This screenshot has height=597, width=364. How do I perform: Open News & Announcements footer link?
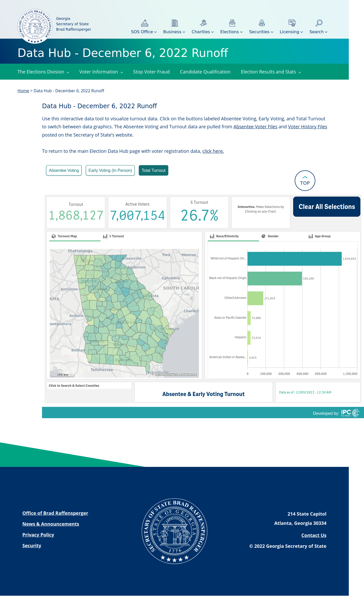coord(51,524)
